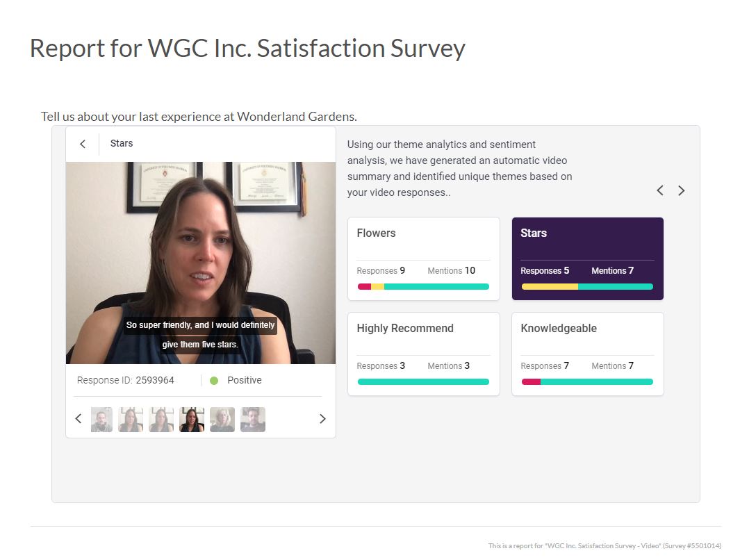Select the Stars theme card
The width and height of the screenshot is (740, 560).
click(587, 258)
